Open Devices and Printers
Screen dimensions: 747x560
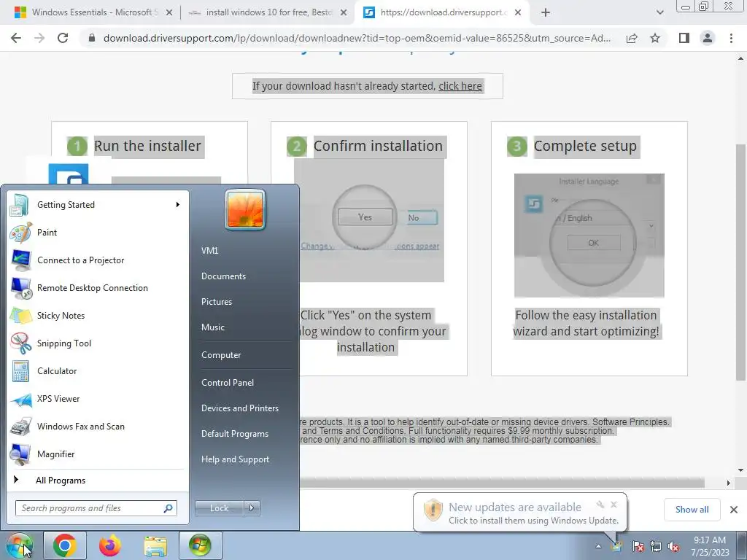point(239,408)
